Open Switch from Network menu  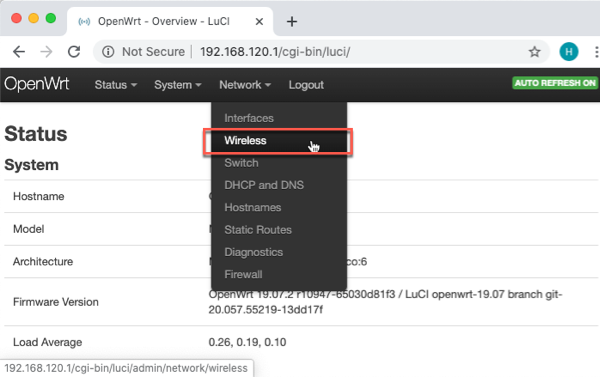click(x=279, y=163)
